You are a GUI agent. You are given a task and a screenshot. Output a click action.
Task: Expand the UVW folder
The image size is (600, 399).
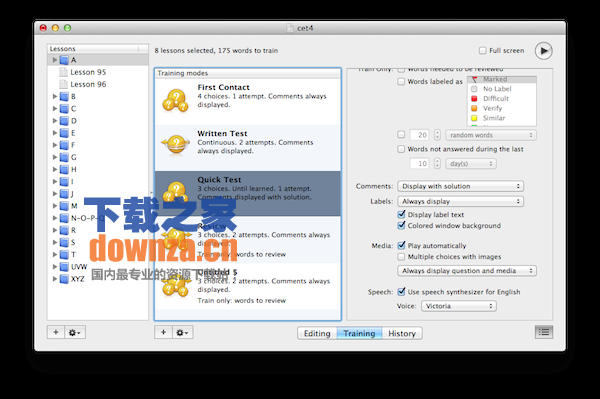pos(55,267)
